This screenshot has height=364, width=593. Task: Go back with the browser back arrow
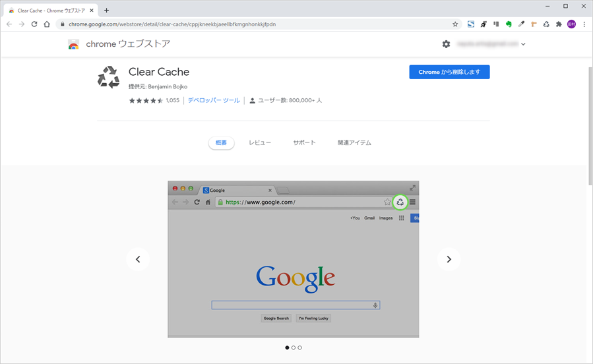tap(9, 24)
